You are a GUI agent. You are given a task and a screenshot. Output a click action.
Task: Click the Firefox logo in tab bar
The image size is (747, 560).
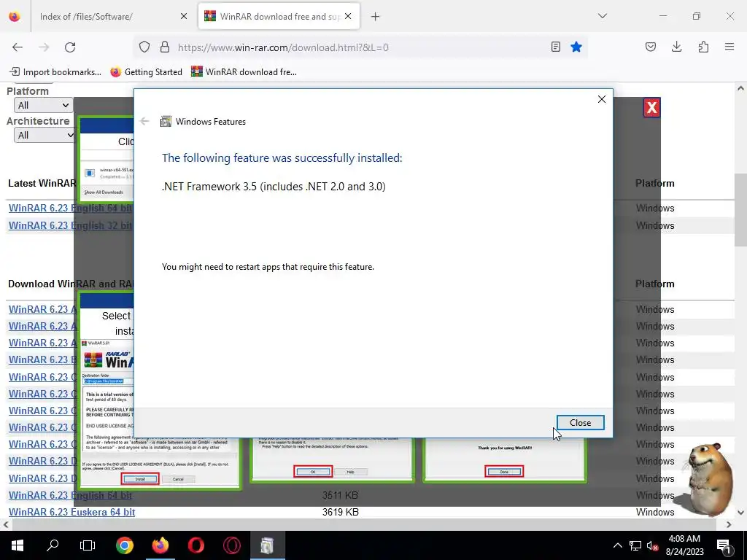(x=15, y=17)
